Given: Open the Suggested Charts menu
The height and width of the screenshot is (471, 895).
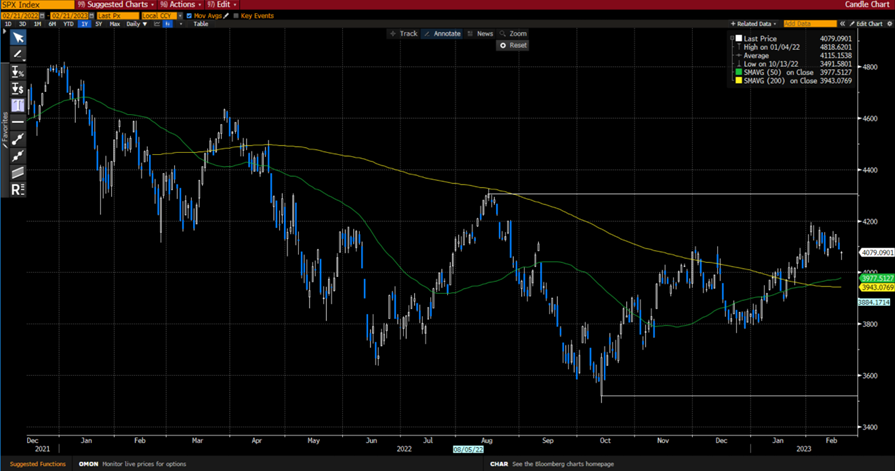Looking at the screenshot, I should 116,5.
